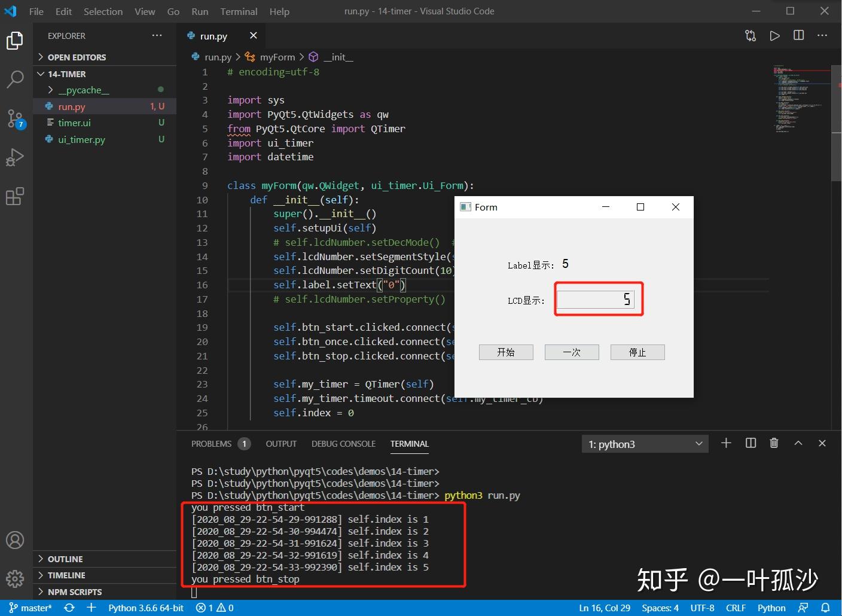Open a new terminal with the plus icon
Image resolution: width=842 pixels, height=616 pixels.
click(726, 443)
